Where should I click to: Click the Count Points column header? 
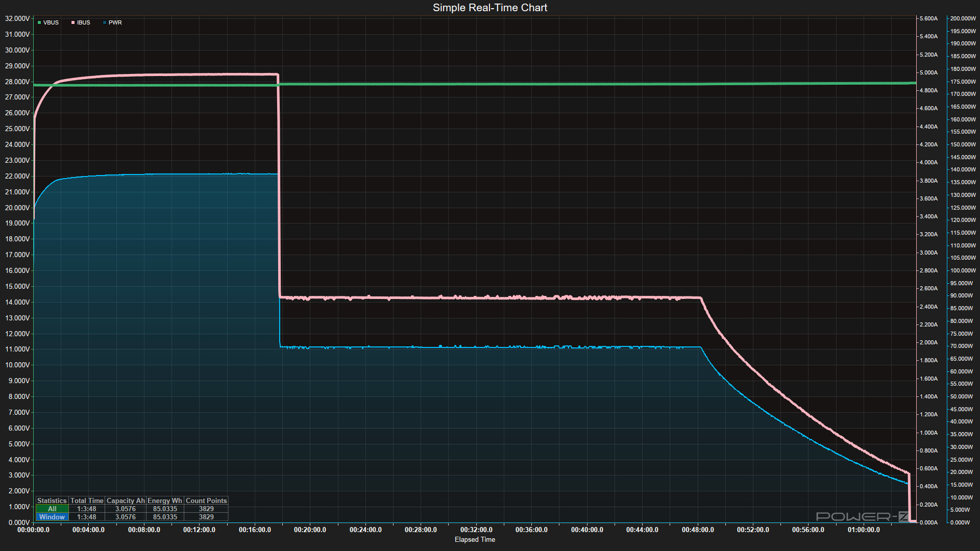(206, 500)
